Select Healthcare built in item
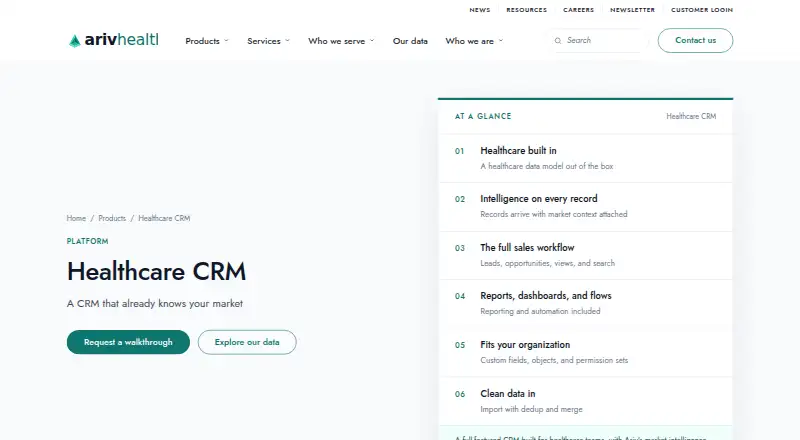 pyautogui.click(x=585, y=158)
